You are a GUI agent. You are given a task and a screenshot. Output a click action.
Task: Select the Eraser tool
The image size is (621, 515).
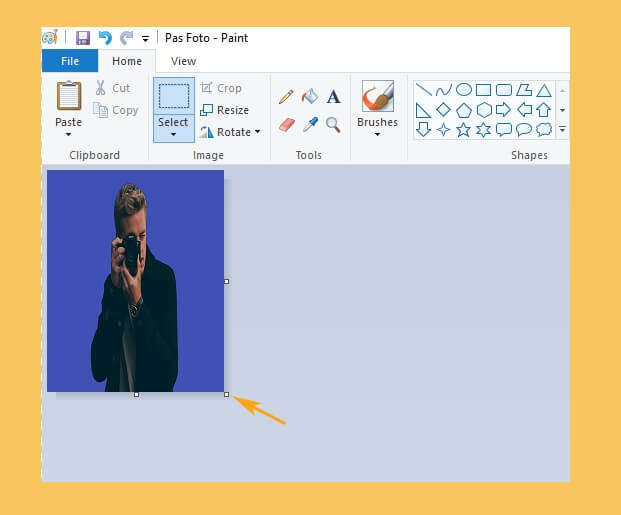click(287, 125)
